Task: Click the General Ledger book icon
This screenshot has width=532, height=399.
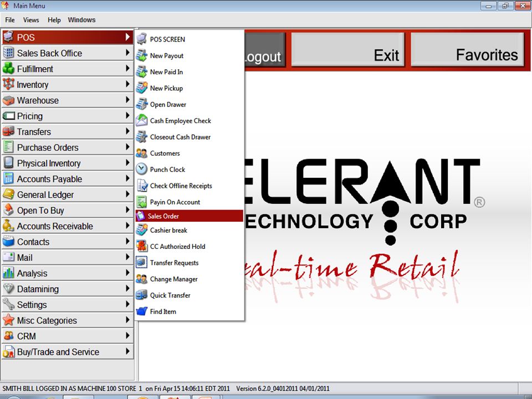Action: pos(8,195)
